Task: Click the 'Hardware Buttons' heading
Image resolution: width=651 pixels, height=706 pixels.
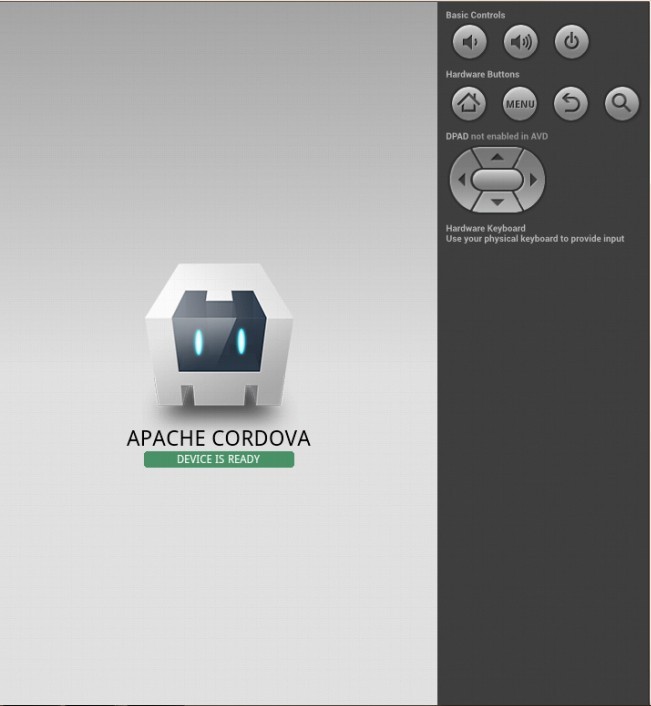Action: coord(483,74)
